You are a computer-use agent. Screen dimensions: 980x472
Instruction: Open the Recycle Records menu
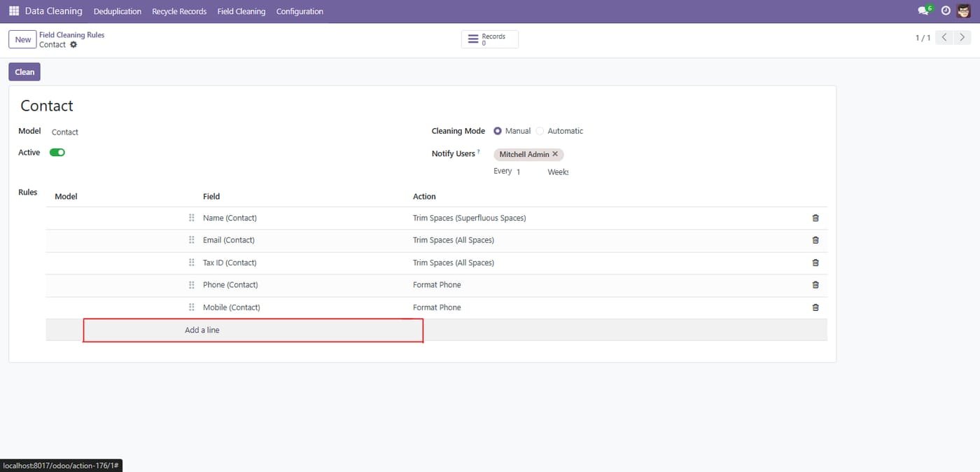[x=179, y=11]
